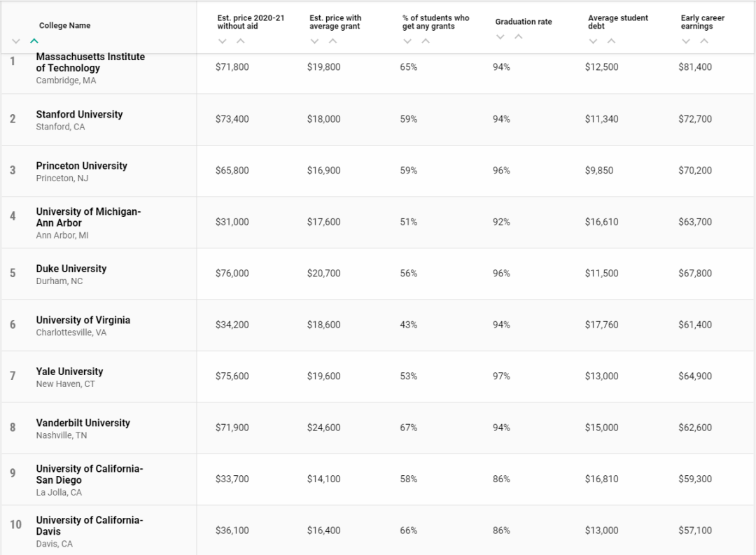
Task: Sort percent of students with grants descending
Action: click(x=407, y=41)
